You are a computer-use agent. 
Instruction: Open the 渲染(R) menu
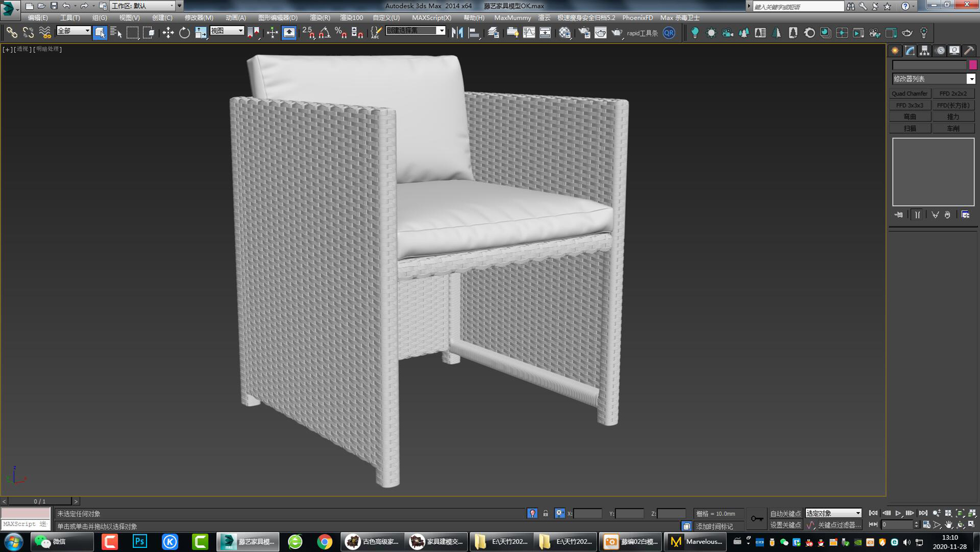[320, 17]
